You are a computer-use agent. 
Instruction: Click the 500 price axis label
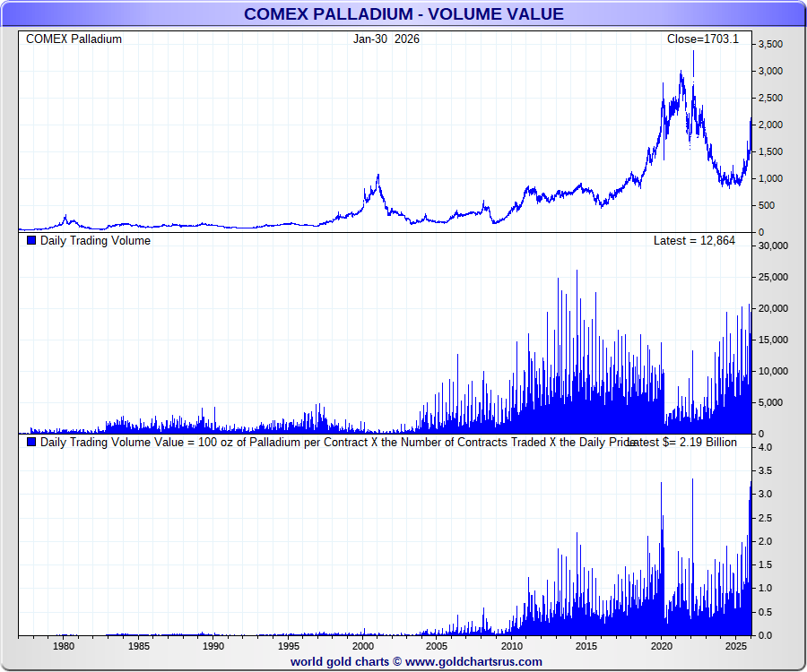pos(767,205)
